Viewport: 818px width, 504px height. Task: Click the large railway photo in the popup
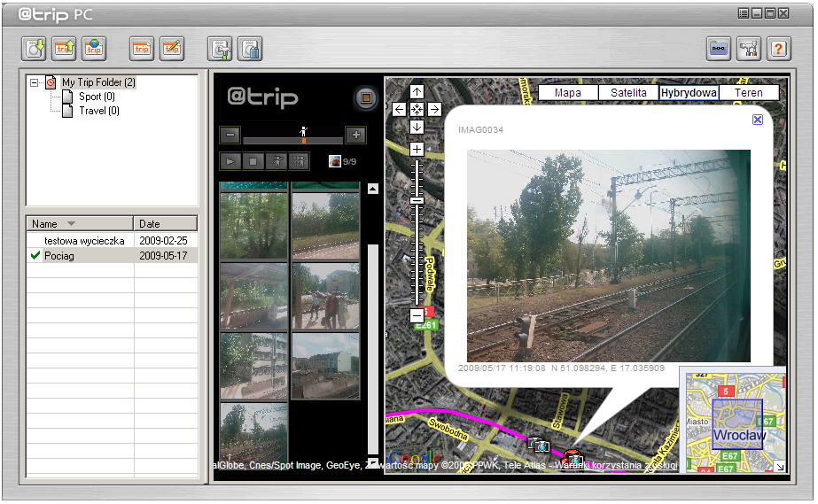(x=609, y=256)
